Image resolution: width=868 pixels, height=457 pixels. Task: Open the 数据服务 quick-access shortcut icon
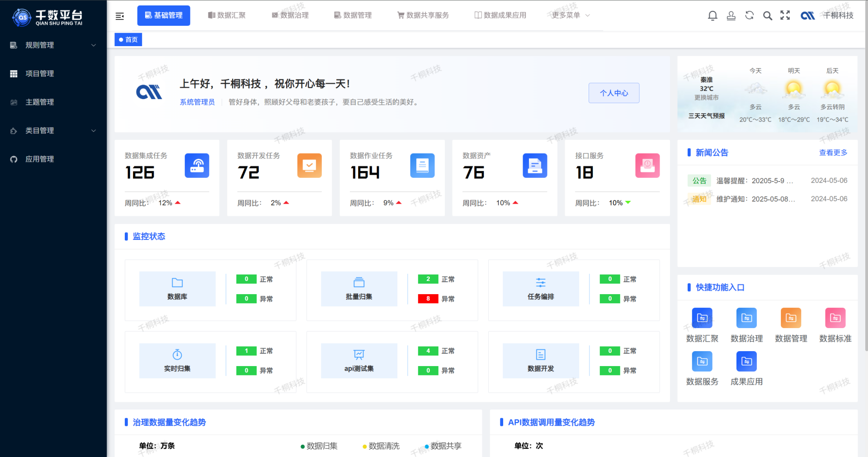pyautogui.click(x=702, y=362)
